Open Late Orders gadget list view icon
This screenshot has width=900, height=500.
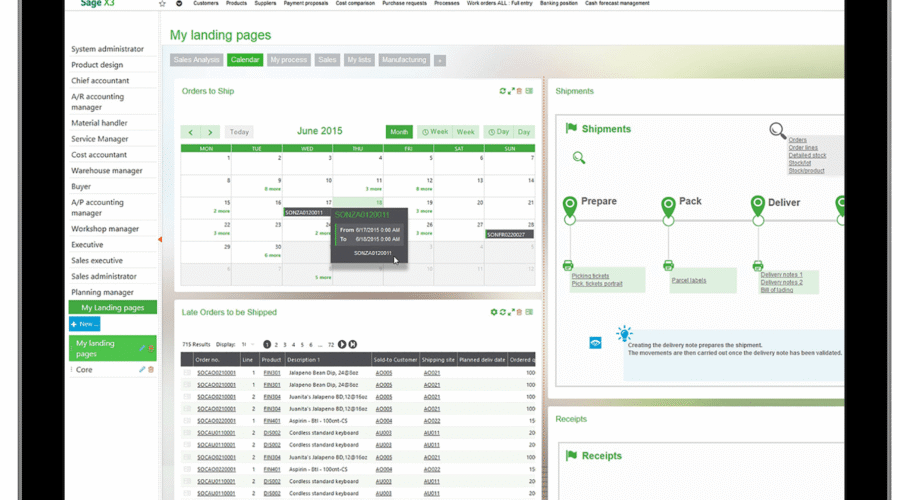click(529, 312)
